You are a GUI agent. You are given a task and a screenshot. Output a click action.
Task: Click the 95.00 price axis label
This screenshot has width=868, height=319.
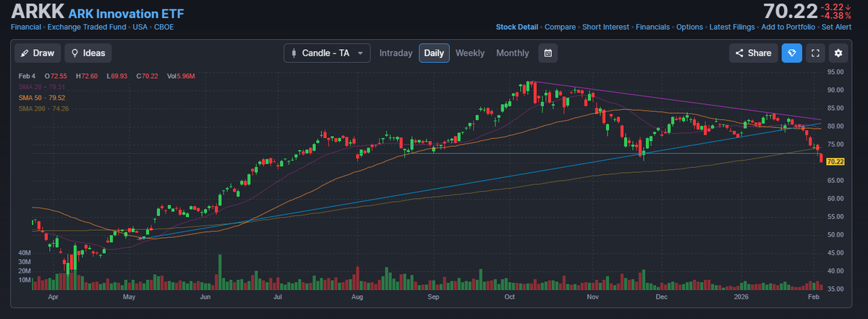point(837,72)
